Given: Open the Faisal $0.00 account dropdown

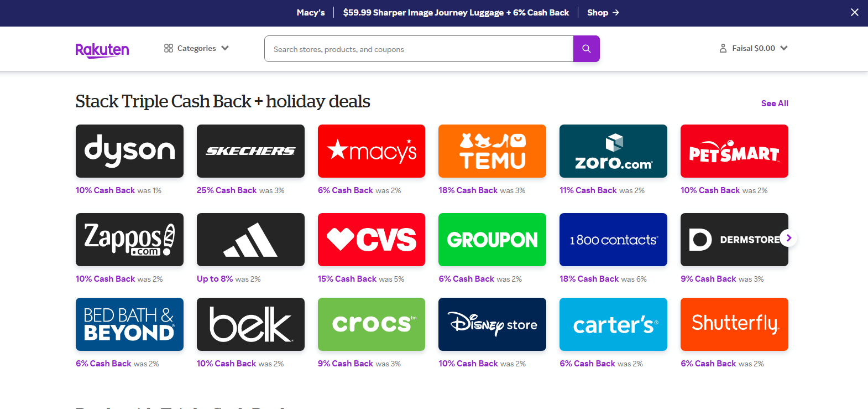Looking at the screenshot, I should tap(754, 48).
